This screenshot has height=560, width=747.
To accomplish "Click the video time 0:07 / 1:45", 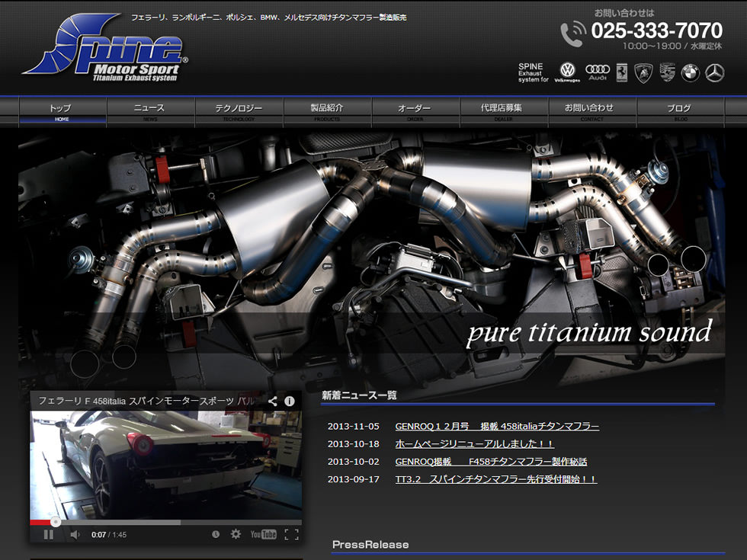I will point(109,535).
